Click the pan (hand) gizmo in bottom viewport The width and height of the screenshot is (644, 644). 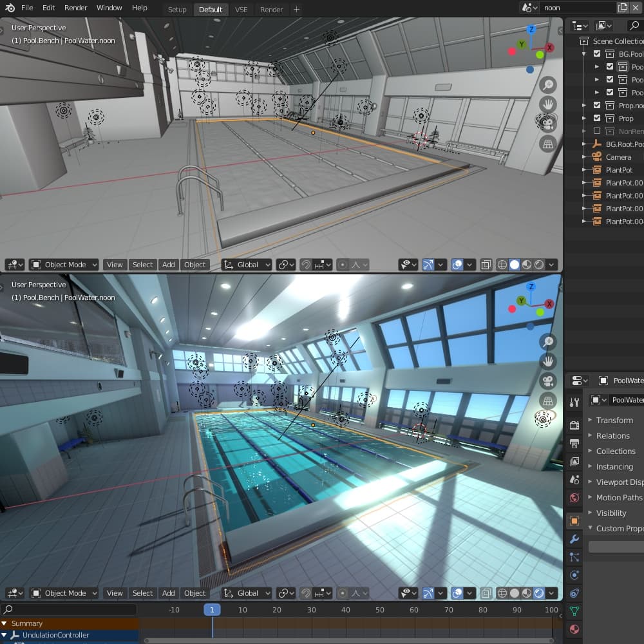tap(548, 361)
